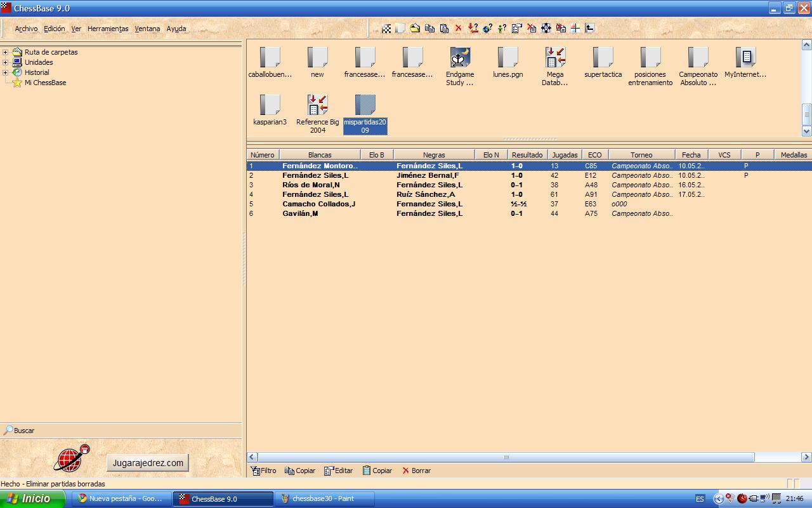Select game 6 with Gavilán,M
This screenshot has width=812, height=508.
click(529, 213)
